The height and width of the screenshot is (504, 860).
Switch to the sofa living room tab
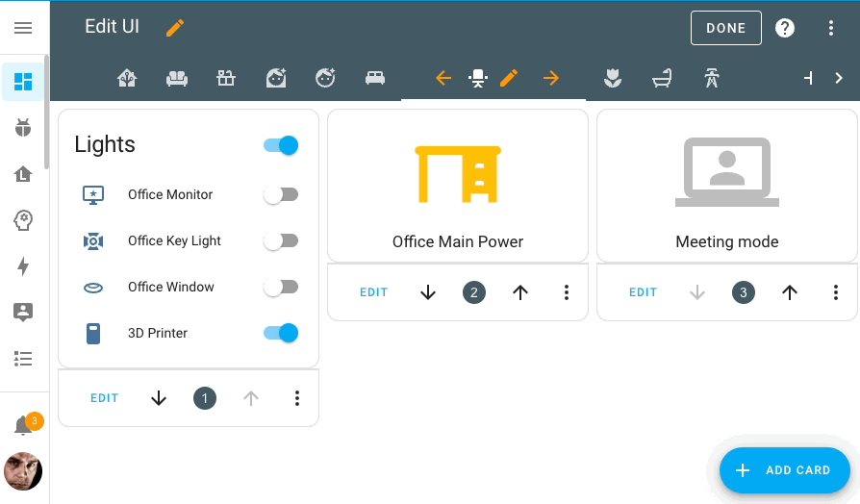click(x=176, y=78)
